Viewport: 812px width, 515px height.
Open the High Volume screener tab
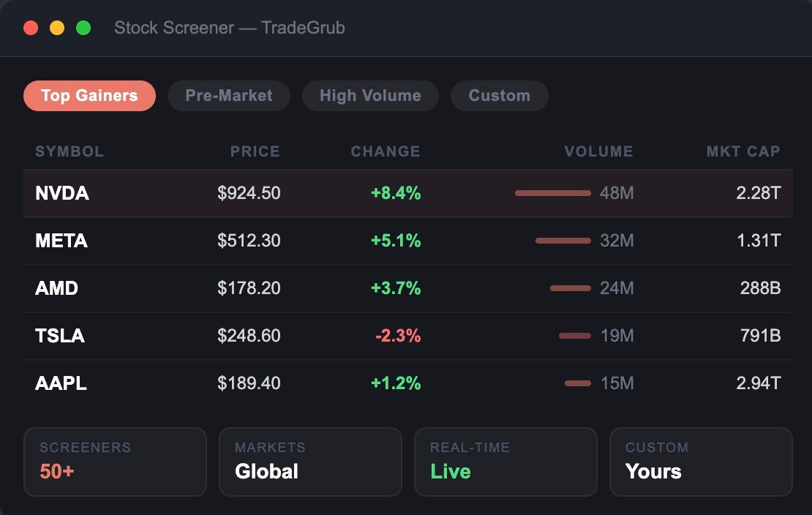tap(370, 96)
